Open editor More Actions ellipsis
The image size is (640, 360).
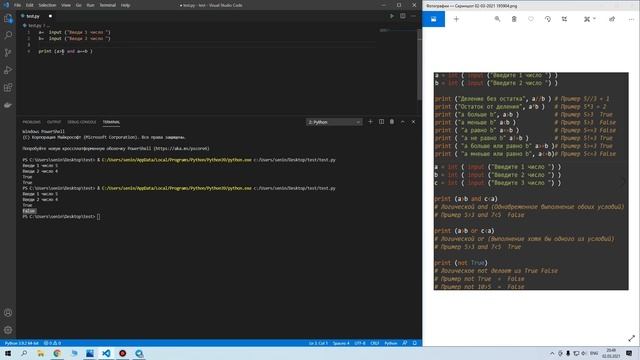413,16
